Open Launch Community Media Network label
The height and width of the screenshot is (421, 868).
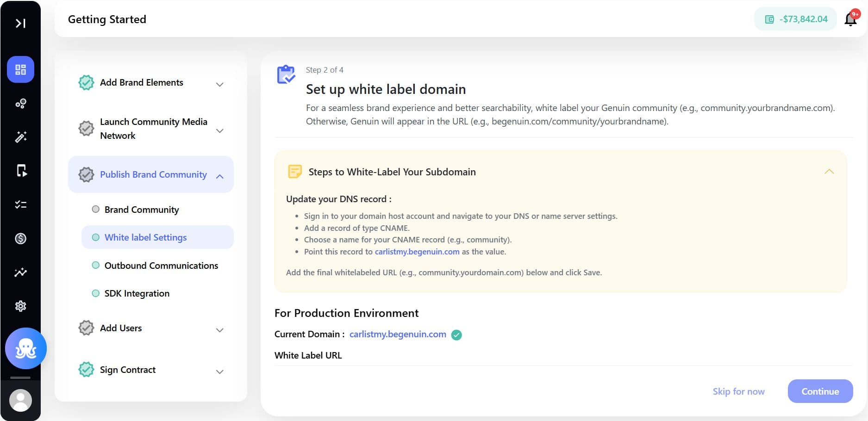click(x=154, y=129)
